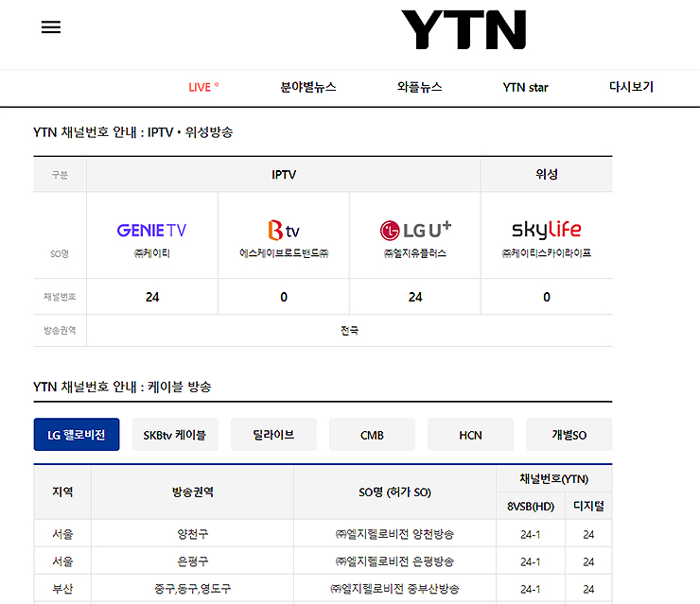Click digital 24 in 양천방송 row

[588, 534]
